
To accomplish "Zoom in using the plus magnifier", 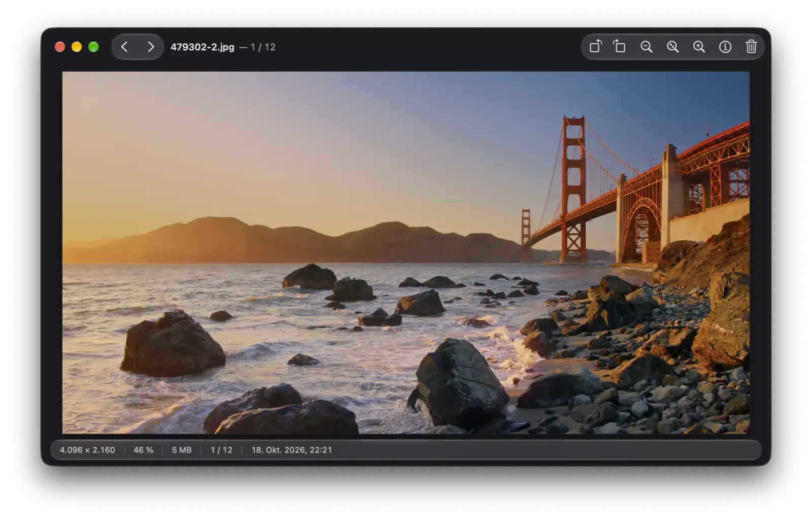I will coord(699,47).
